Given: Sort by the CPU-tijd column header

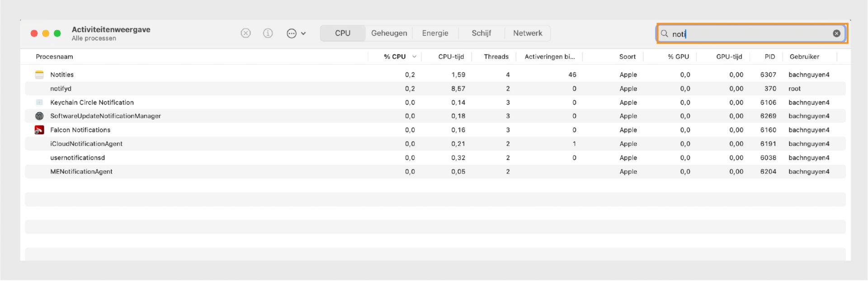Looking at the screenshot, I should pos(451,56).
